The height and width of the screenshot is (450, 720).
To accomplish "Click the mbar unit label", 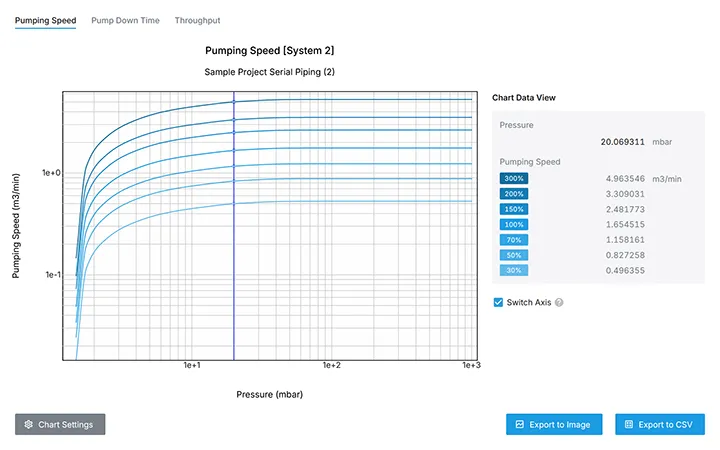I will pos(662,142).
